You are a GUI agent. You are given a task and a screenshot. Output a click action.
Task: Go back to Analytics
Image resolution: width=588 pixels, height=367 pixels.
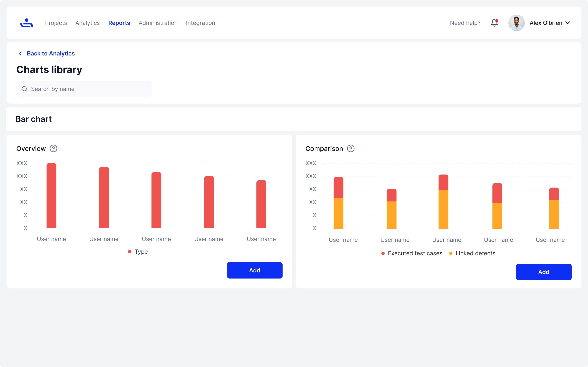(51, 53)
